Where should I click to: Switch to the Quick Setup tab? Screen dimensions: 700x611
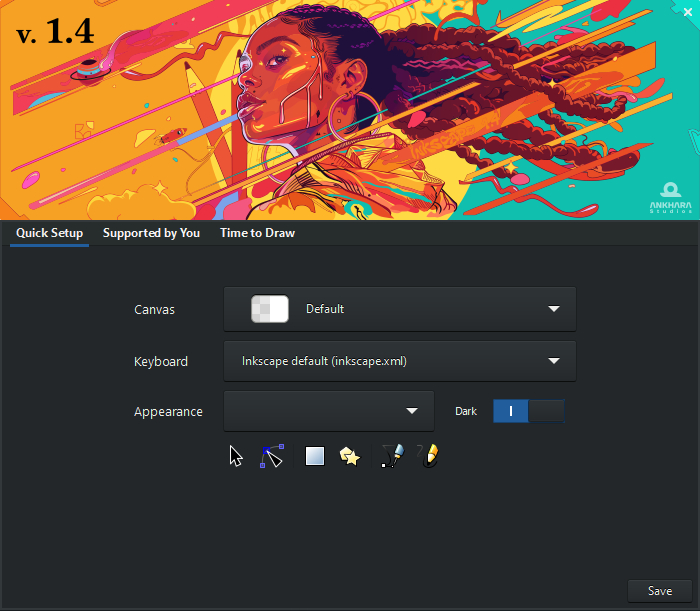tap(50, 233)
